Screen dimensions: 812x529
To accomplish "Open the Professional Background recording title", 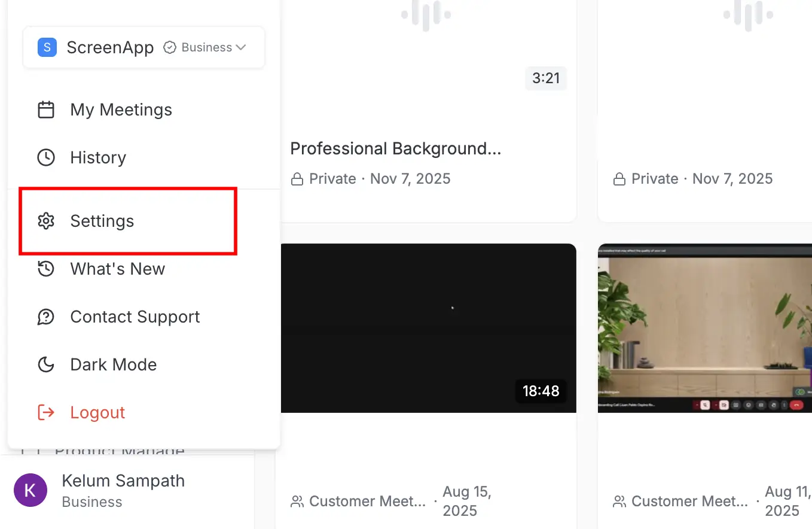I will (395, 148).
